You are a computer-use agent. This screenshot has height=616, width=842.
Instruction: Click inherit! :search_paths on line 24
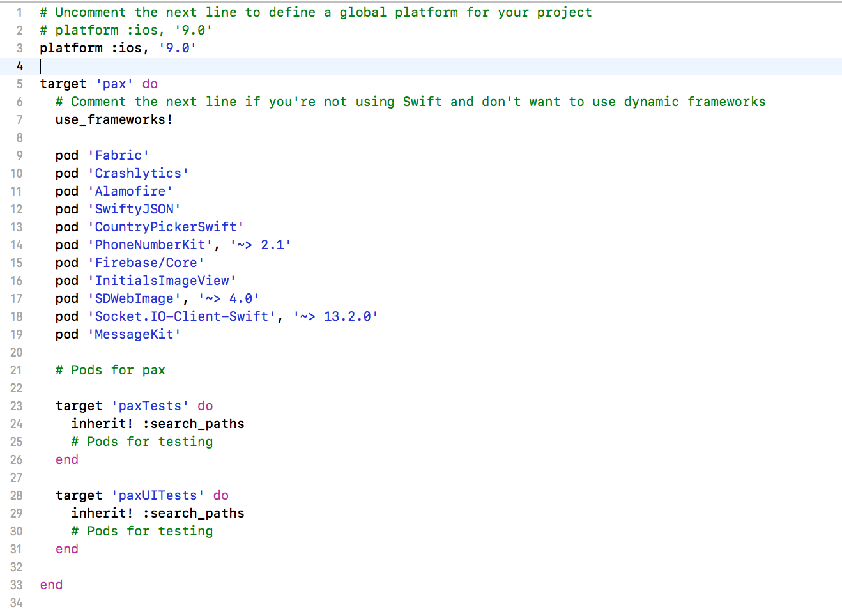(158, 424)
